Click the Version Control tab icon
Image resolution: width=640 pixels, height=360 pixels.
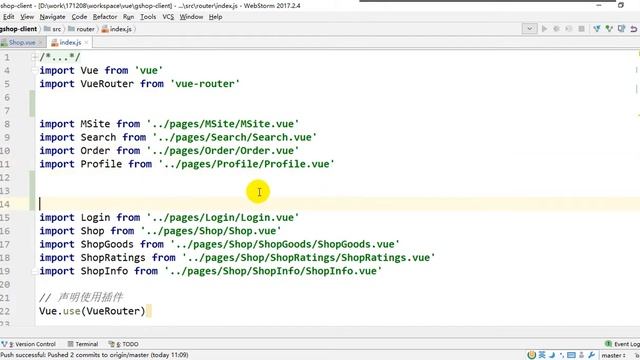(x=4, y=344)
